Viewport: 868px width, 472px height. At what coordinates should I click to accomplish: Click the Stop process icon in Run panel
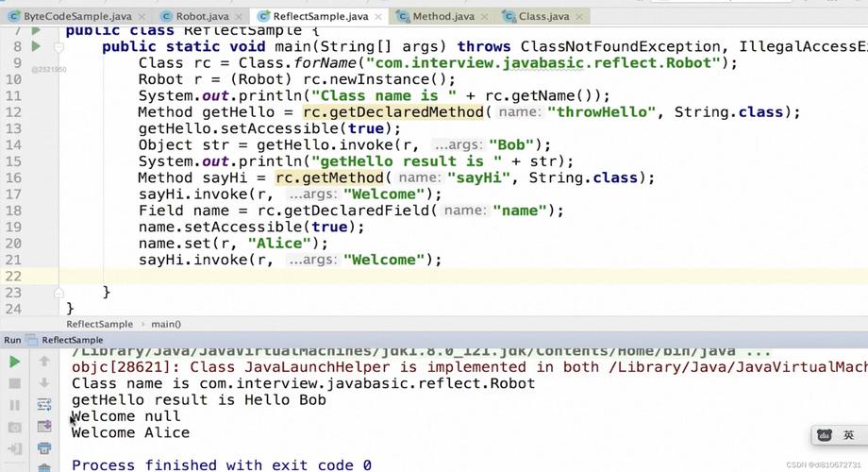point(14,383)
